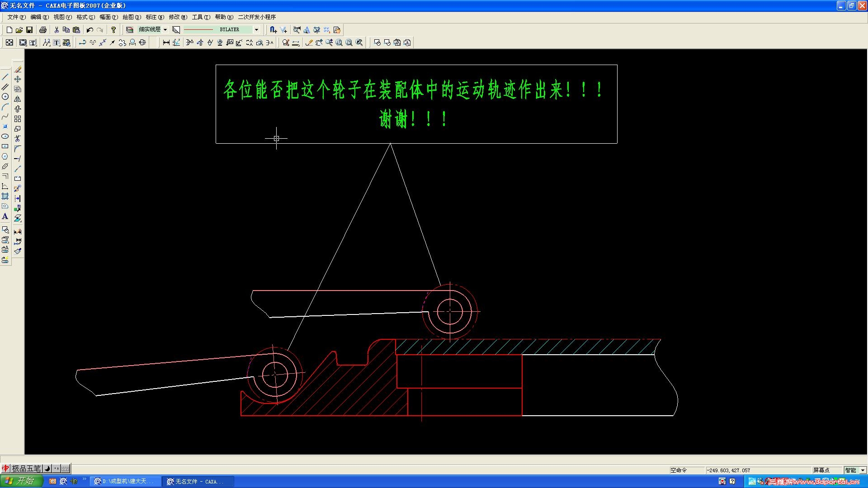Select the Line drawing tool
The image size is (868, 488).
pos(5,77)
